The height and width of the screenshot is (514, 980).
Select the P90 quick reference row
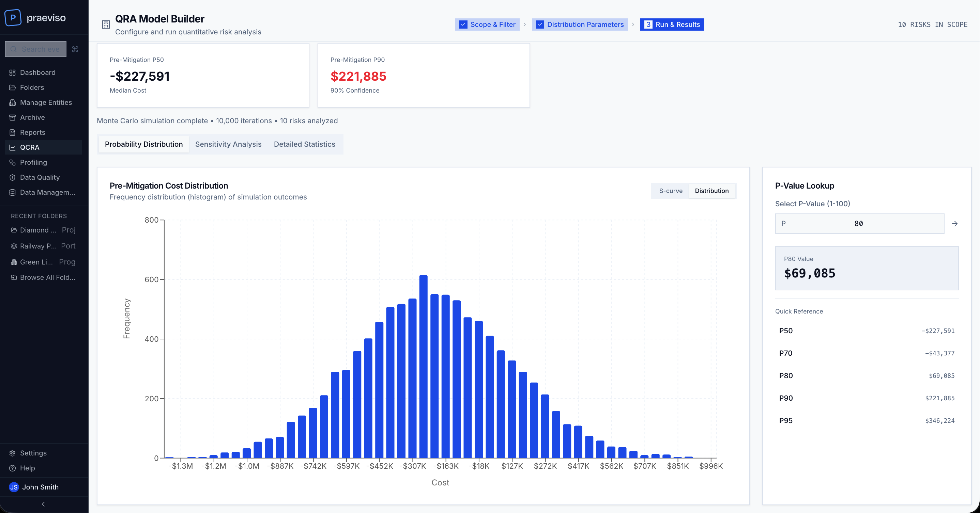866,398
